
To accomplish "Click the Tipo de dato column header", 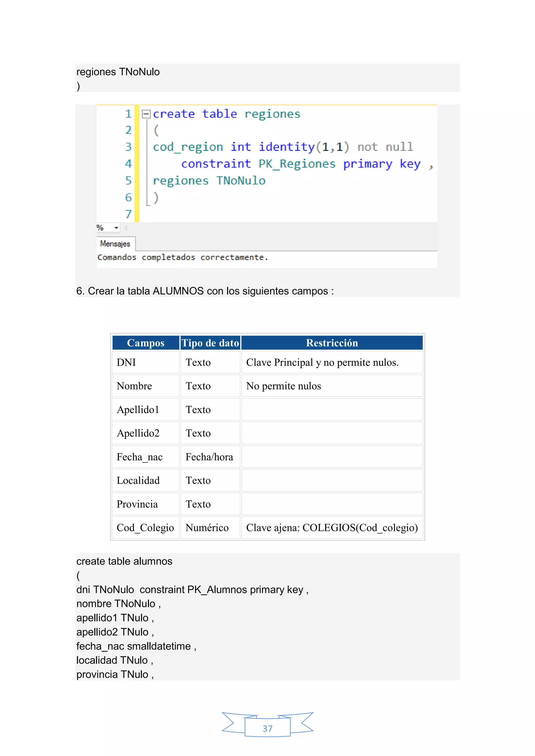I will [210, 343].
